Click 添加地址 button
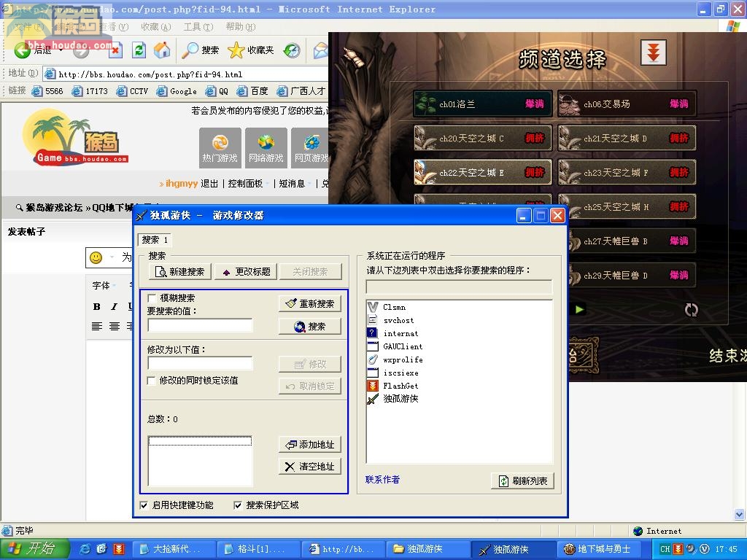This screenshot has width=747, height=560. click(310, 444)
